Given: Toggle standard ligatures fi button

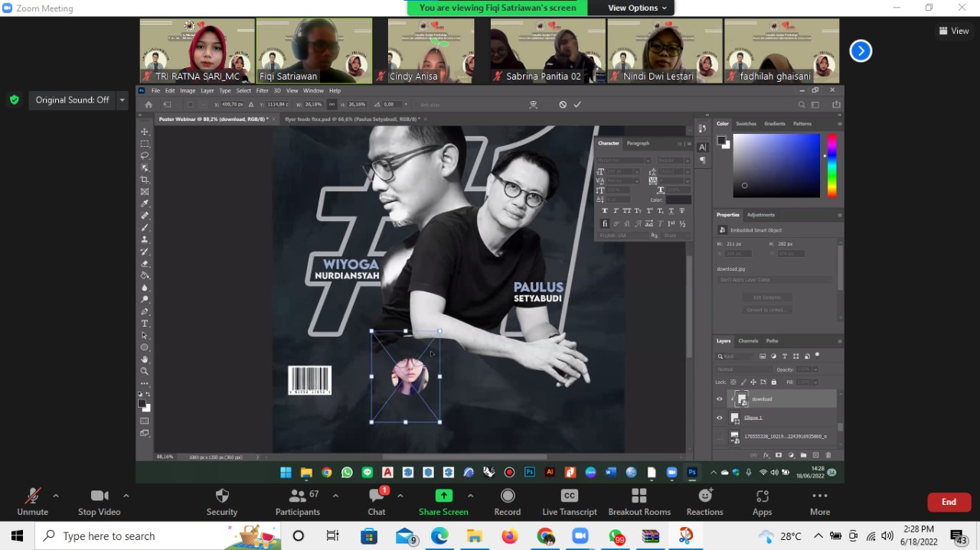Looking at the screenshot, I should (605, 224).
